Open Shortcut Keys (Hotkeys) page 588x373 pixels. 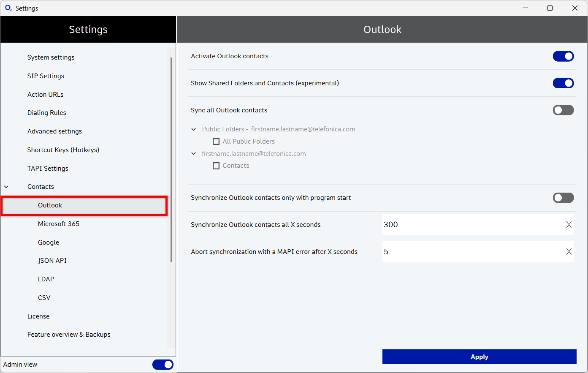click(x=63, y=150)
